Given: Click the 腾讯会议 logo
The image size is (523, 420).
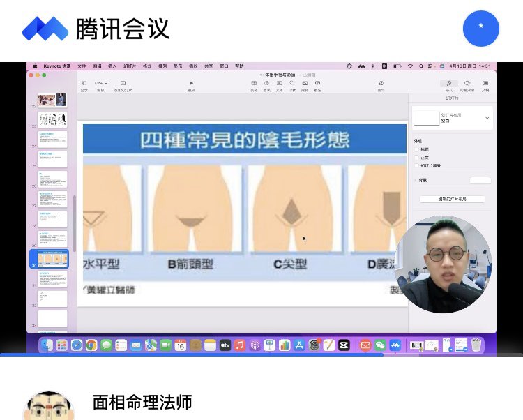Looking at the screenshot, I should [96, 29].
